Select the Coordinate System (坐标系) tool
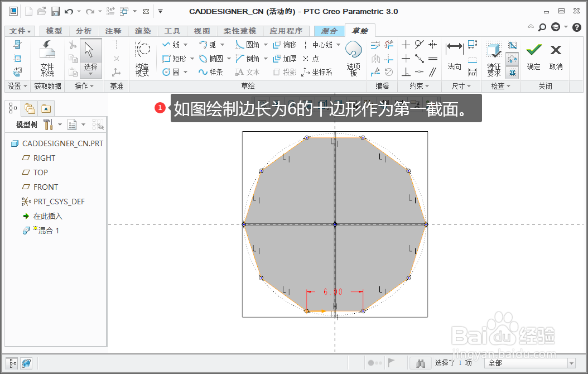588x374 pixels. click(x=317, y=72)
